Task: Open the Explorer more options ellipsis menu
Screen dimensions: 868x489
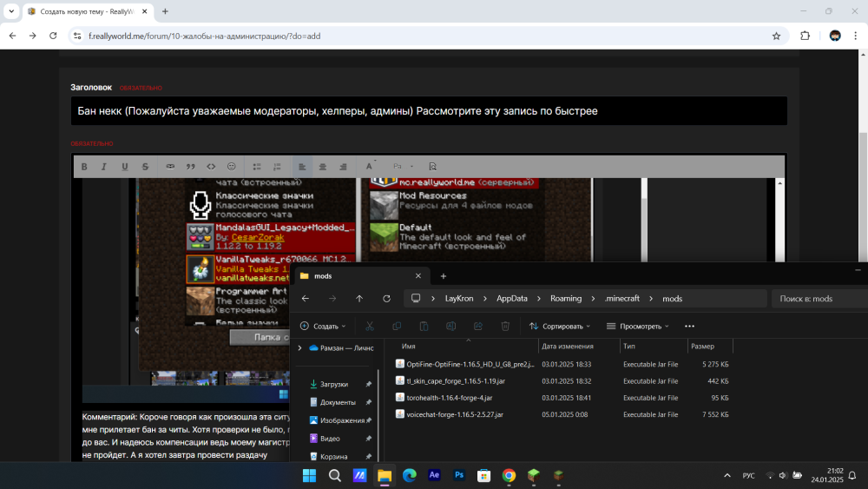Action: tap(689, 327)
